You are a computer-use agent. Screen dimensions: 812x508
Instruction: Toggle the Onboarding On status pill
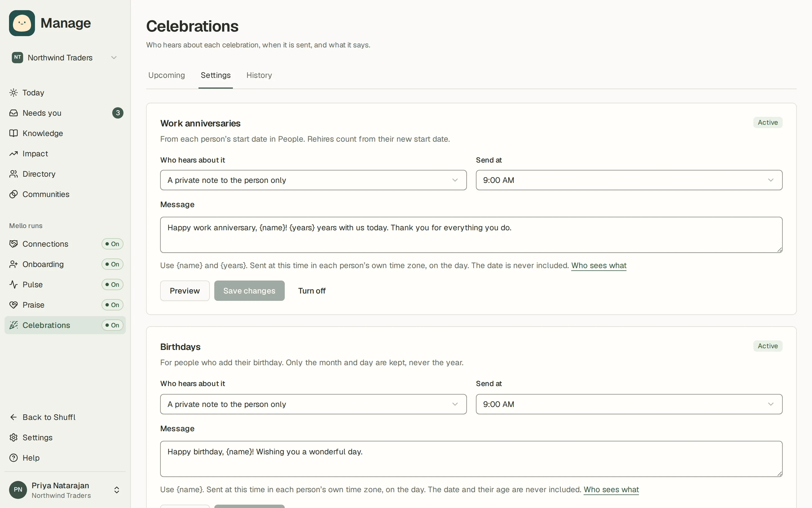pos(112,264)
